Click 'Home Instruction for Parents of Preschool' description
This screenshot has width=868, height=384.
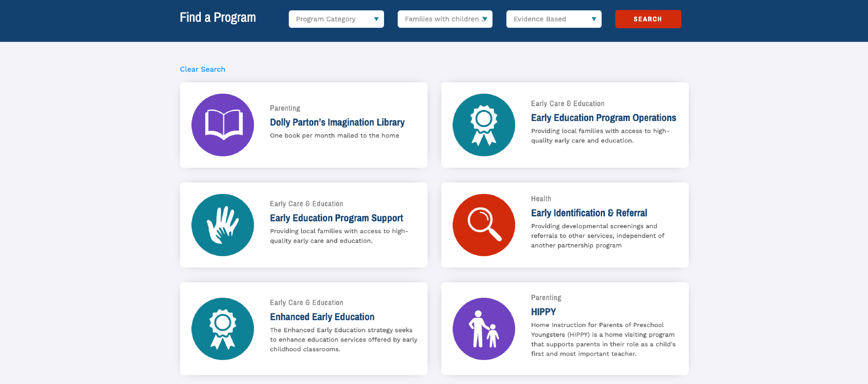pos(603,339)
